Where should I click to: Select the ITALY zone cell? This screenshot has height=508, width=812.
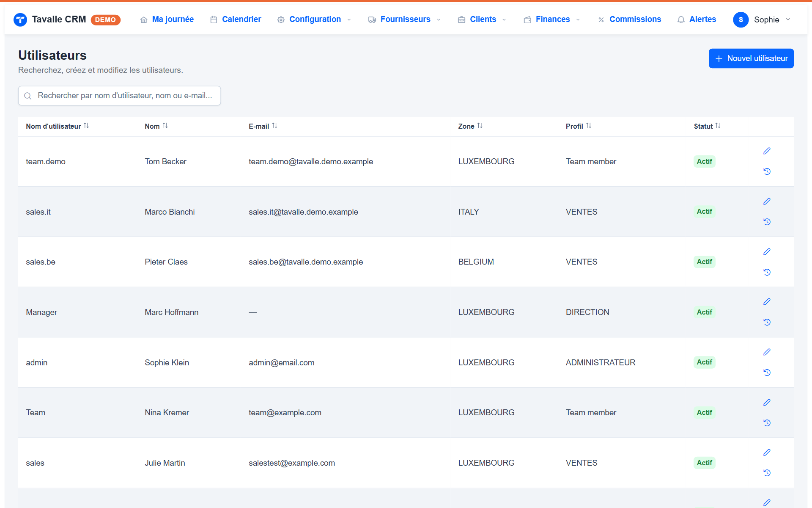click(x=469, y=212)
